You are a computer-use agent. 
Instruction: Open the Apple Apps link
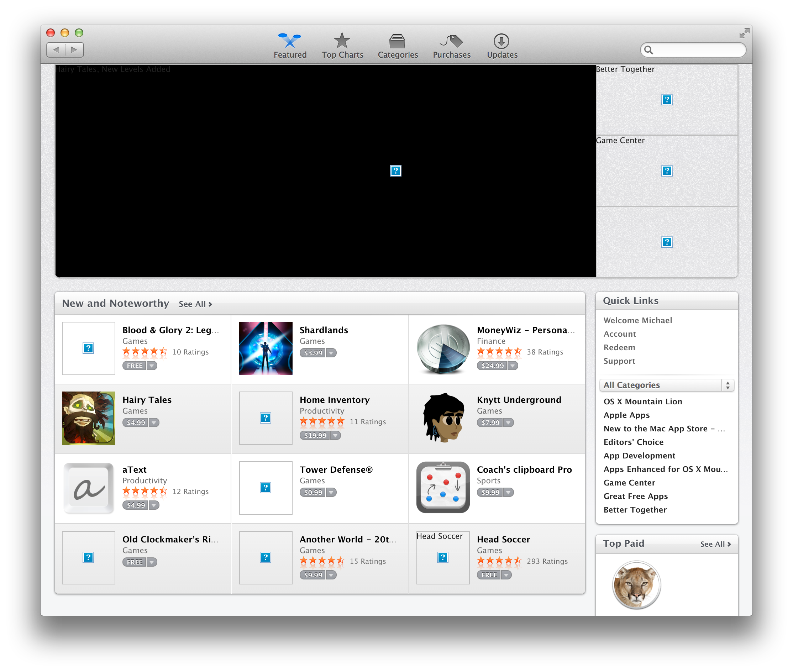(x=626, y=415)
